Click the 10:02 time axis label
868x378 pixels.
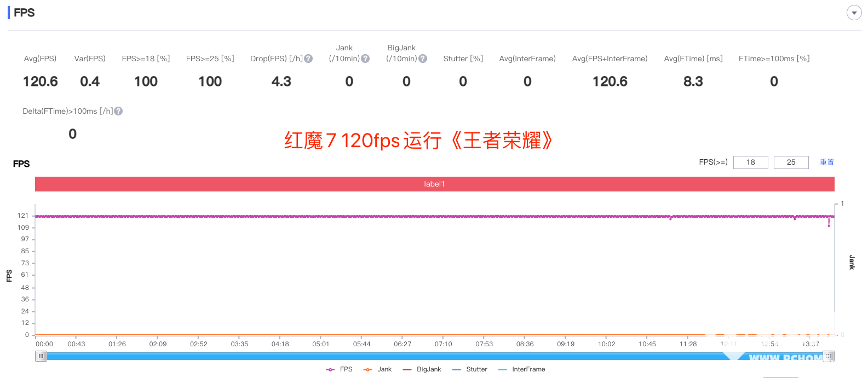(x=606, y=344)
